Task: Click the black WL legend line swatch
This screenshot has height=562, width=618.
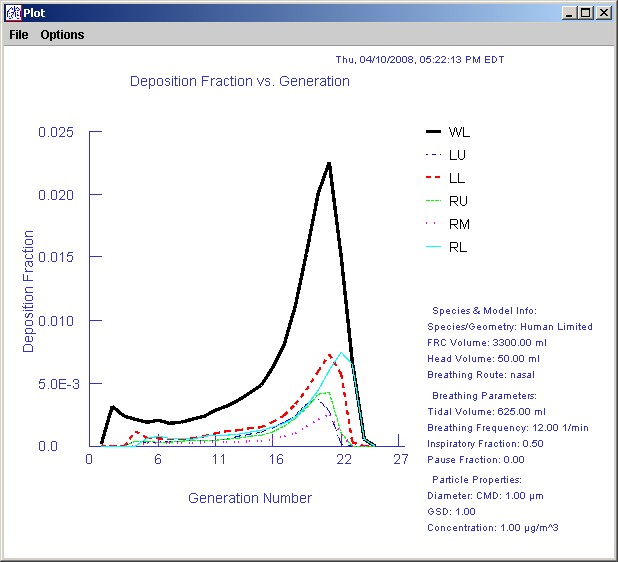Action: pyautogui.click(x=433, y=132)
